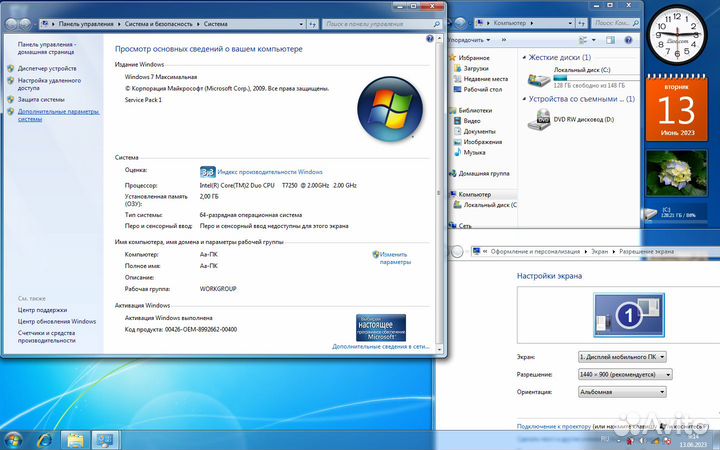720x450 pixels.
Task: Collapse Devices with Removable Storage group
Action: click(x=524, y=99)
